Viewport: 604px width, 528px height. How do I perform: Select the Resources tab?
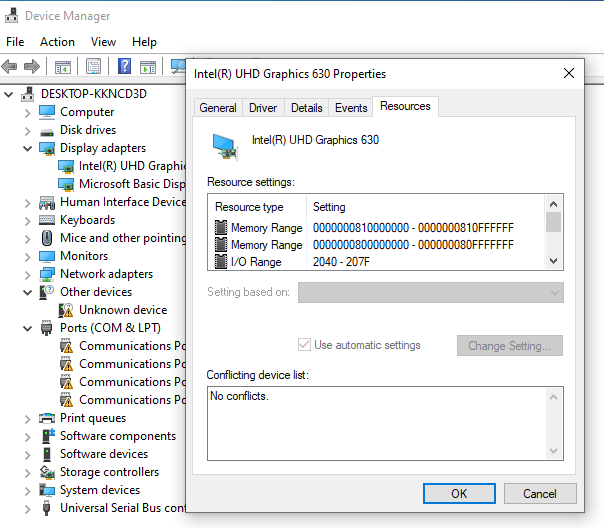tap(405, 106)
